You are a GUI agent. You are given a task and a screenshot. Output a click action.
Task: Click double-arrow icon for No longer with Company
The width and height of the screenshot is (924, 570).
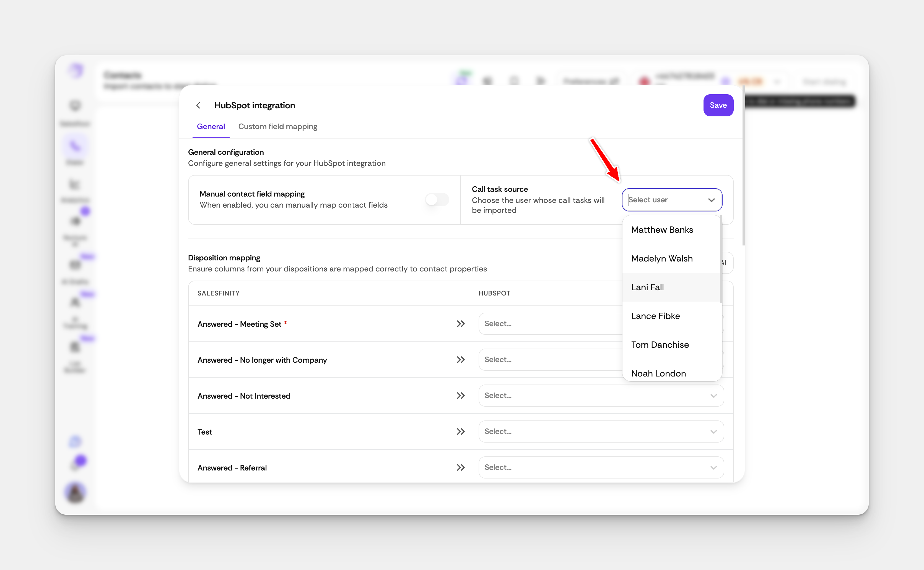click(x=460, y=360)
